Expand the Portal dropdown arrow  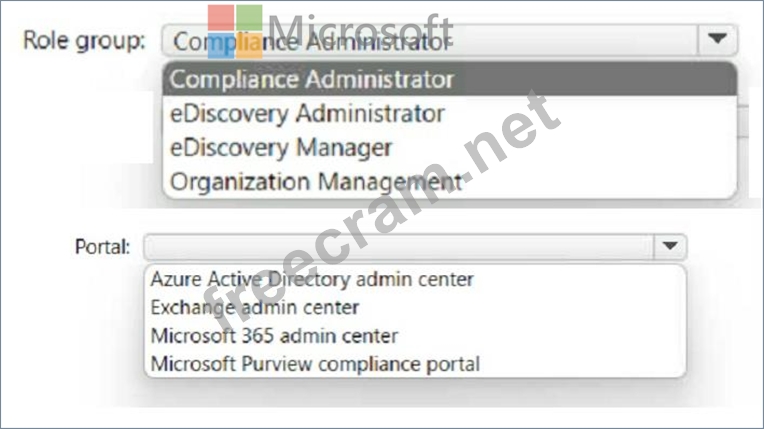[669, 246]
